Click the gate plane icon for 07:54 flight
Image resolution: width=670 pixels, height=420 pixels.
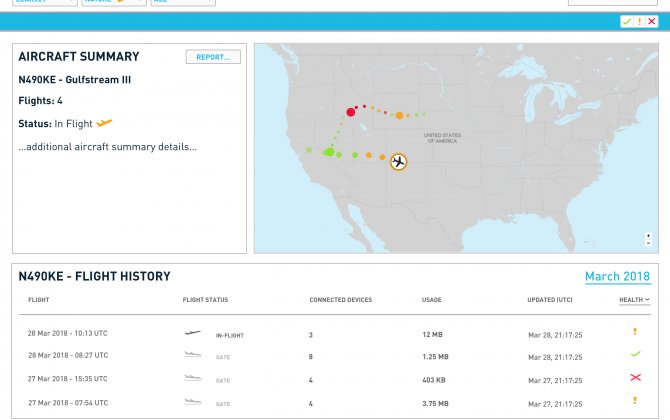point(192,401)
